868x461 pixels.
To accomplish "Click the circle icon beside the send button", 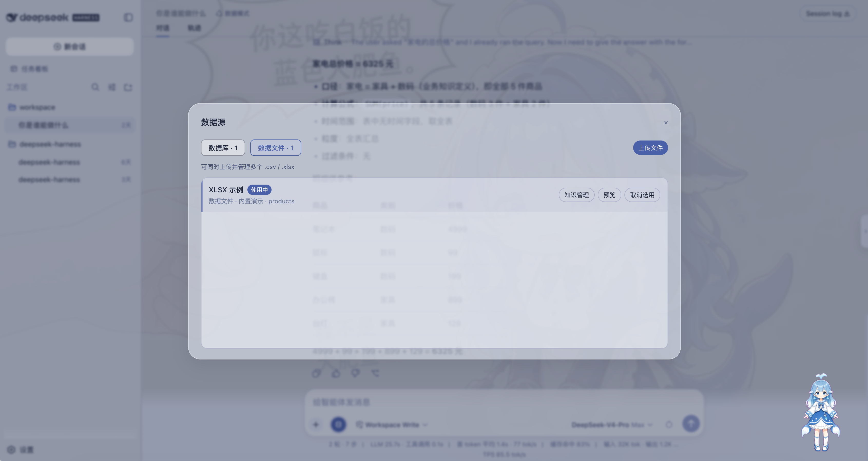I will (669, 425).
